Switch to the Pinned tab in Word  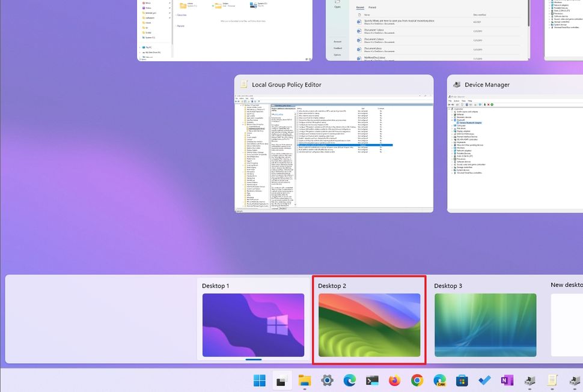pos(372,7)
